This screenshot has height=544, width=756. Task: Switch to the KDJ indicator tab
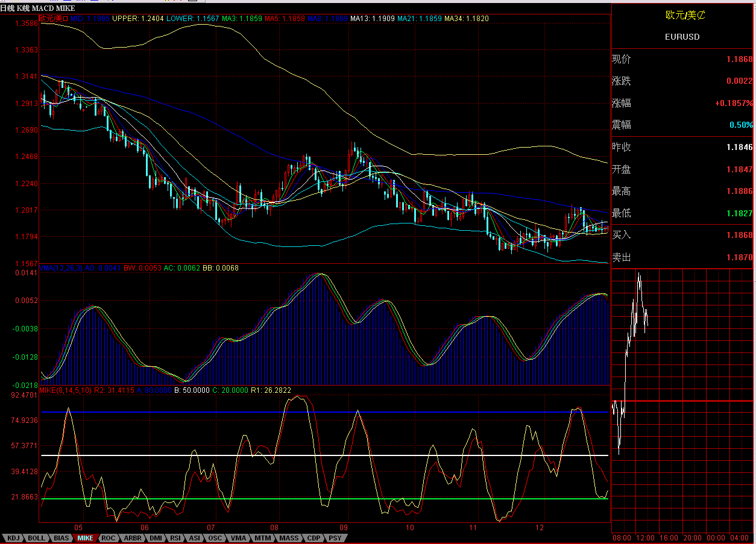13,538
